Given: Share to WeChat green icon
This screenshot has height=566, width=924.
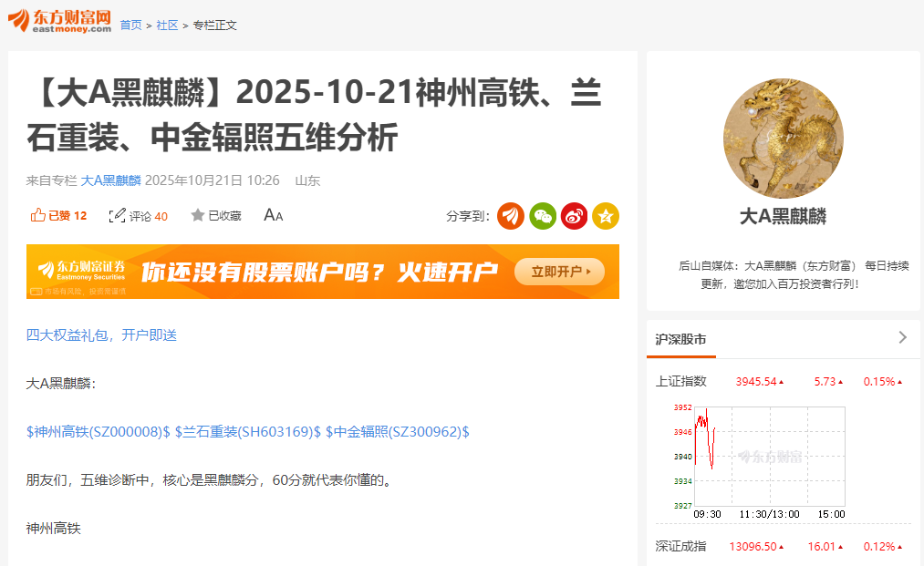Looking at the screenshot, I should (x=542, y=216).
